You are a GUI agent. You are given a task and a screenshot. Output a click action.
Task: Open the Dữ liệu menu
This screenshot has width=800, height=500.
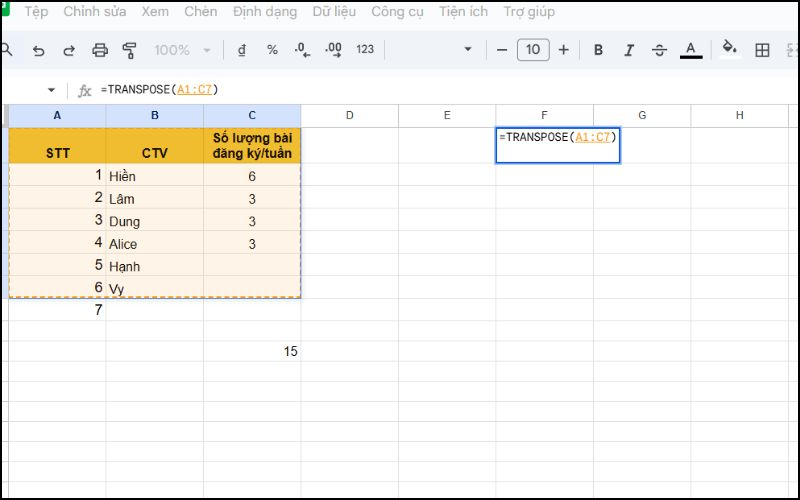point(334,12)
